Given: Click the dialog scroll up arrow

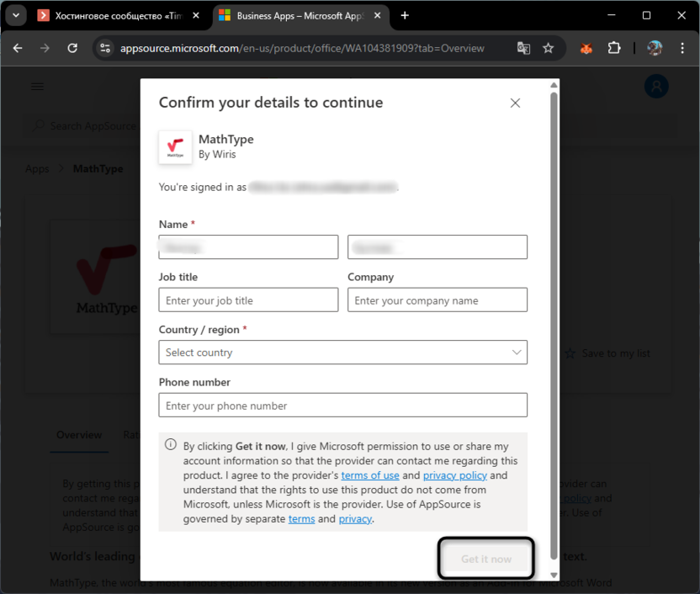Looking at the screenshot, I should click(x=554, y=85).
